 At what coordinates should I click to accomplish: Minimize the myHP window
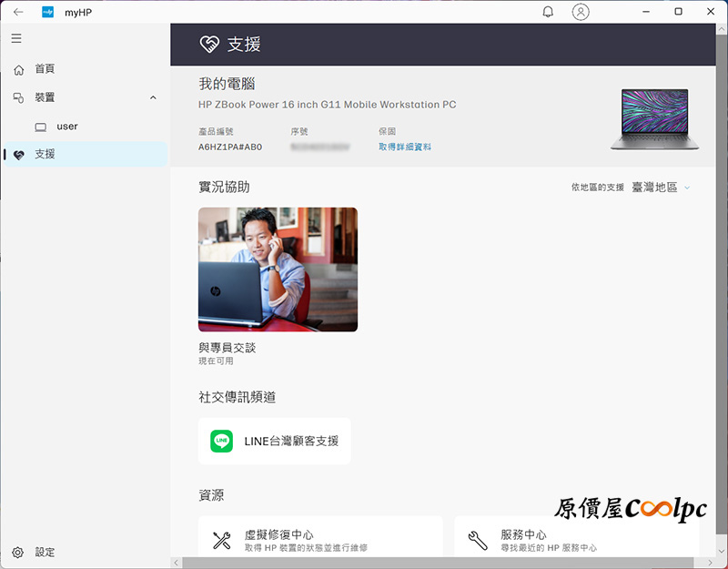(x=646, y=12)
